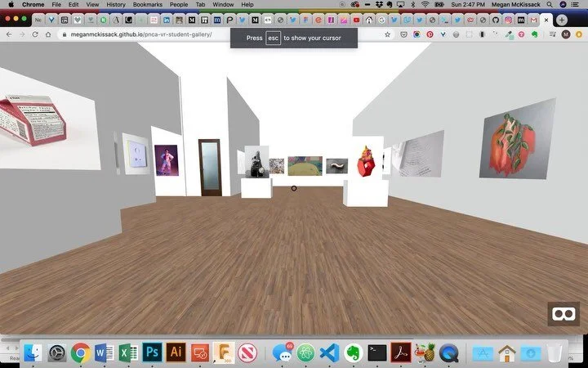Launch Microsoft Excel from the dock

[x=129, y=353]
